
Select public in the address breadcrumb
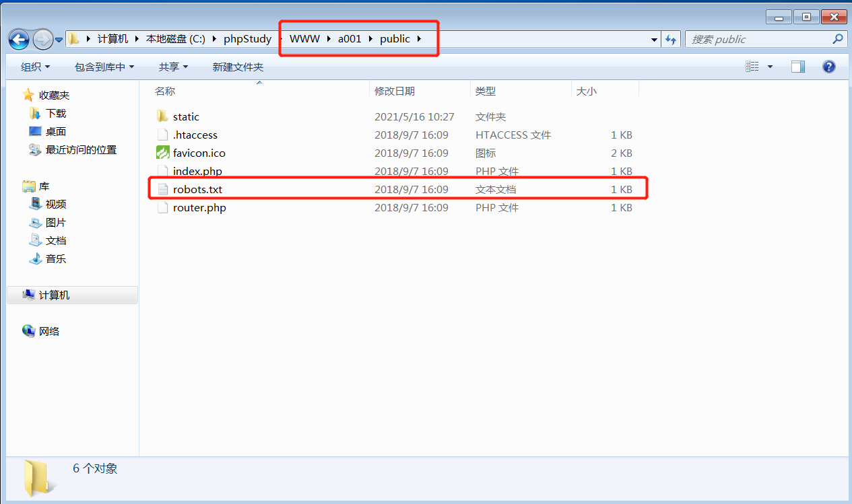pyautogui.click(x=395, y=39)
